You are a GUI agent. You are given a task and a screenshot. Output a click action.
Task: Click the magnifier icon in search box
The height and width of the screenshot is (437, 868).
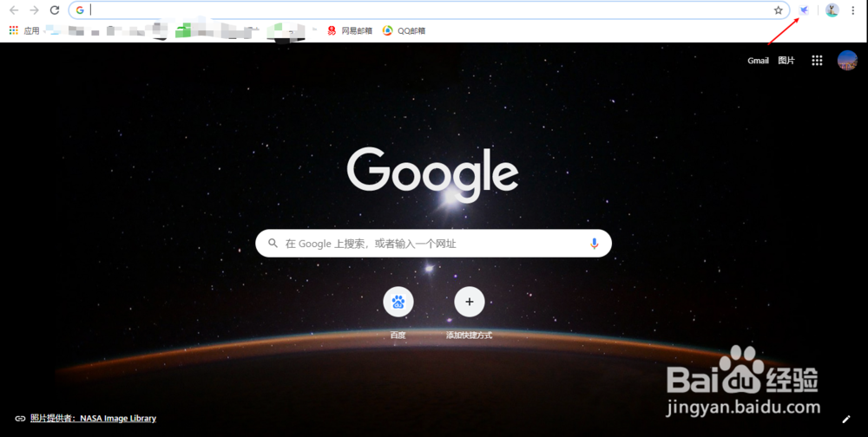(x=273, y=244)
